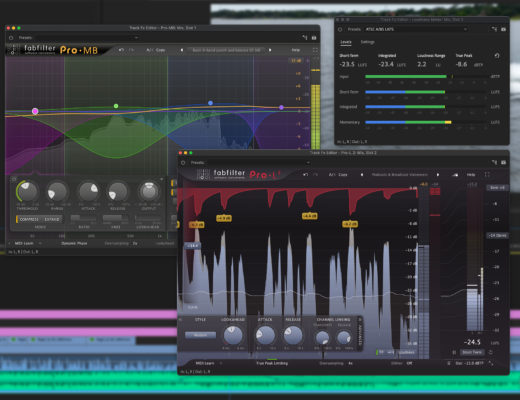
Task: Click the Copy button in Pro-L 2
Action: pos(343,174)
